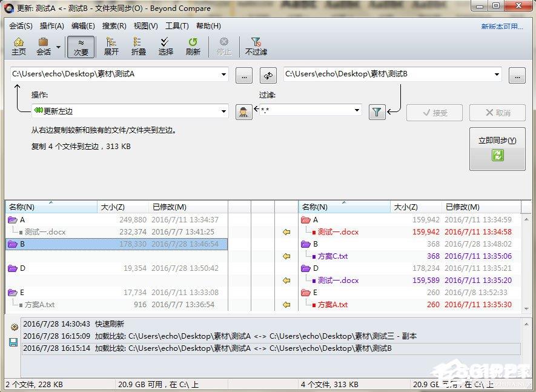Image resolution: width=536 pixels, height=392 pixels.
Task: Select folder B in left pane
Action: point(116,244)
